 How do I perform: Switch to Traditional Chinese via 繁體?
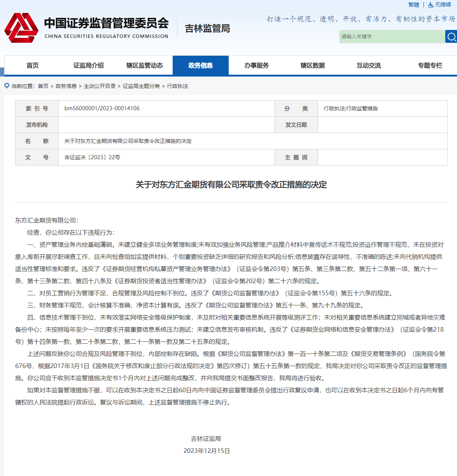click(x=413, y=5)
